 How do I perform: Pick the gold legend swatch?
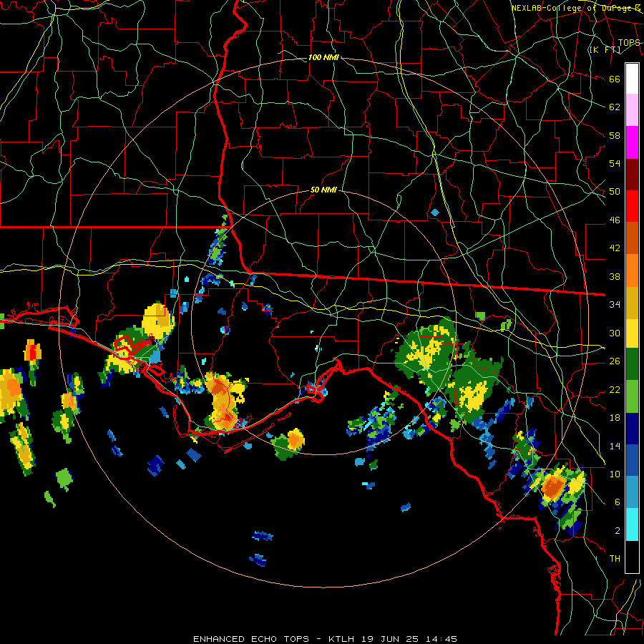tap(632, 302)
